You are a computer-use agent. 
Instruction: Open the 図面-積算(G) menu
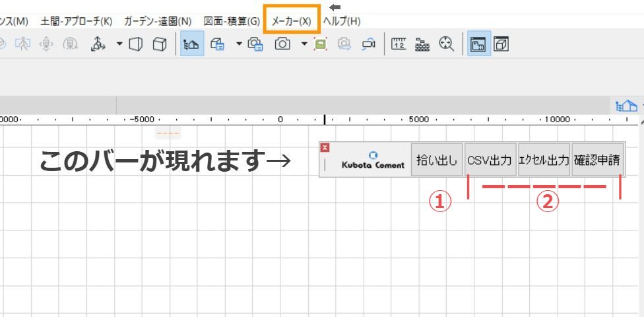coord(232,21)
